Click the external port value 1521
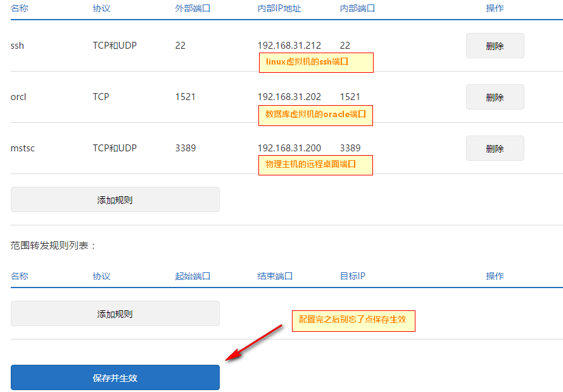The width and height of the screenshot is (563, 392). [186, 97]
